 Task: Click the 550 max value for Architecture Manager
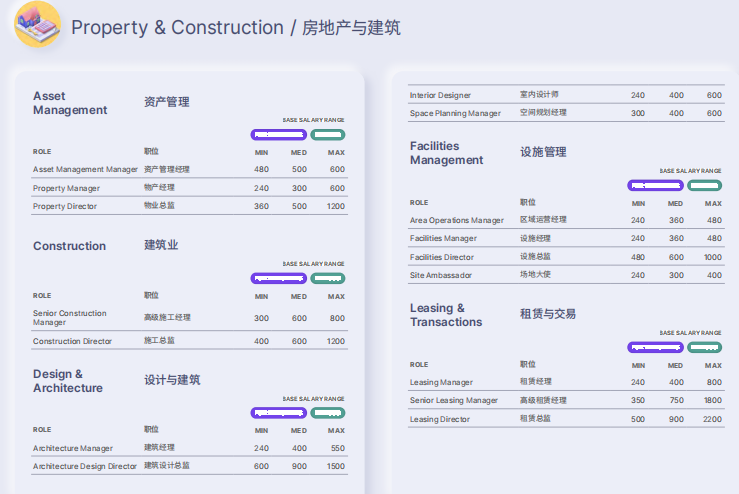338,448
